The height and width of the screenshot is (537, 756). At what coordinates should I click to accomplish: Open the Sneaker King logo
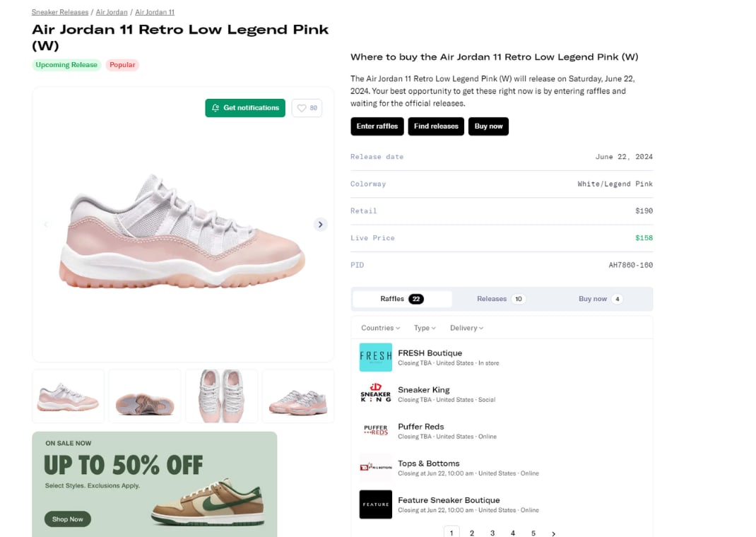375,394
